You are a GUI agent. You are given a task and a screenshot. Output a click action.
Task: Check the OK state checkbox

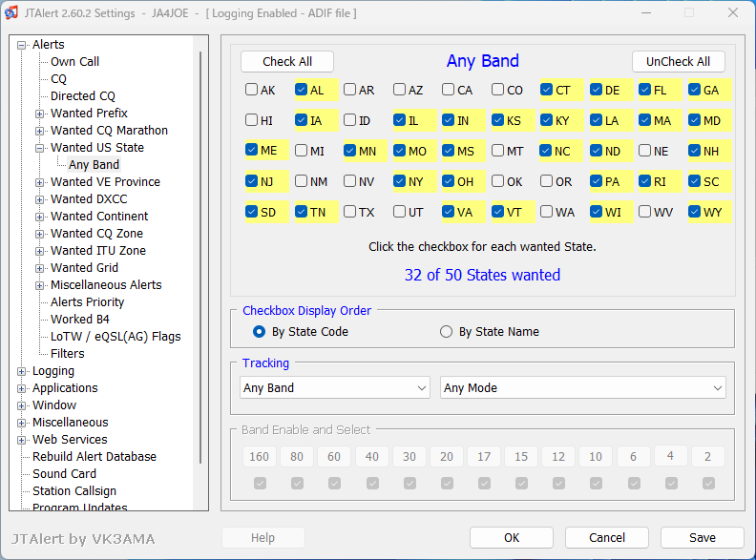coord(497,181)
